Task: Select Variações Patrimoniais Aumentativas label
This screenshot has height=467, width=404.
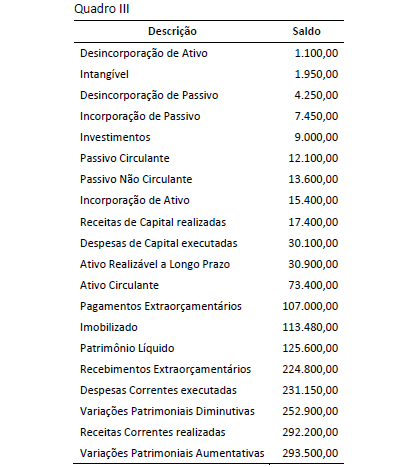Action: point(172,453)
